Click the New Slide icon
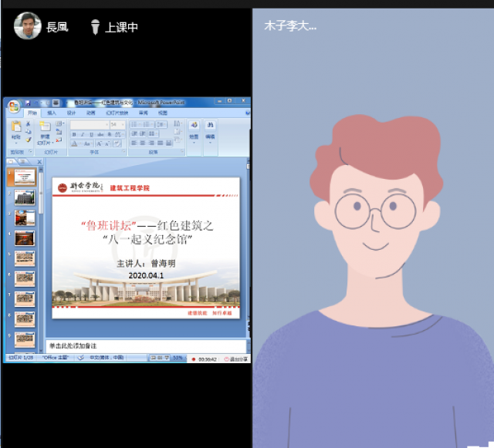494x448 pixels. (x=45, y=130)
